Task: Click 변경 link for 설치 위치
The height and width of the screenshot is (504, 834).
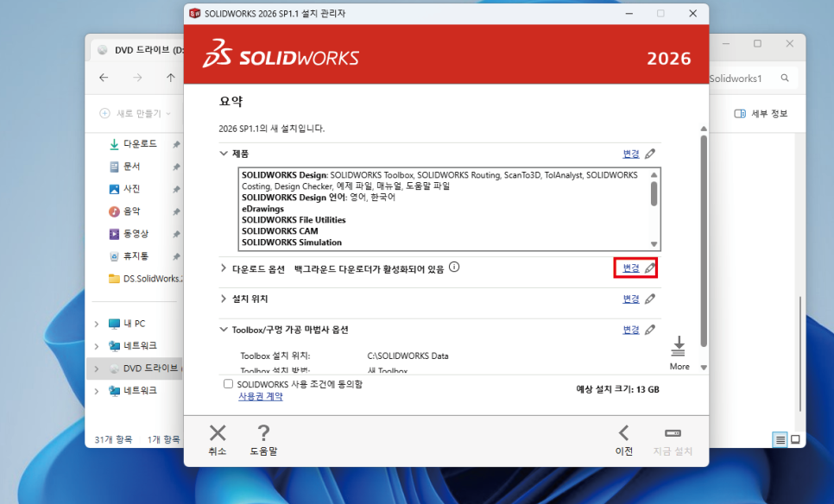Action: tap(631, 299)
